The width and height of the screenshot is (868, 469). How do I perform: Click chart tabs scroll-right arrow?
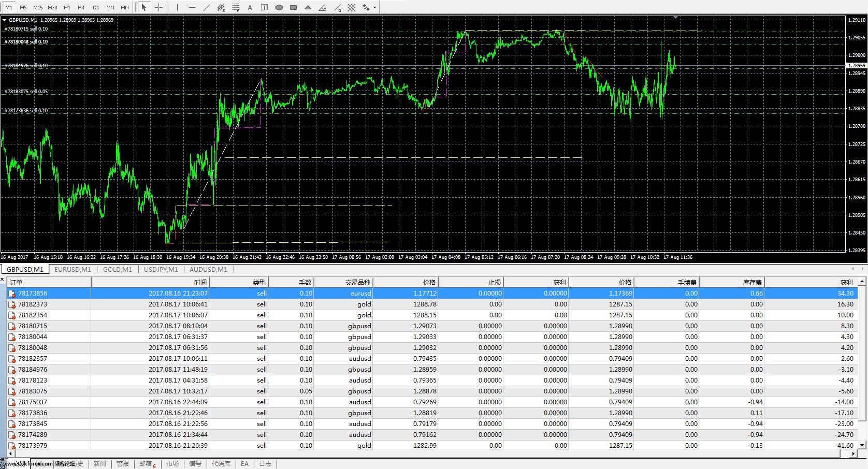click(863, 269)
